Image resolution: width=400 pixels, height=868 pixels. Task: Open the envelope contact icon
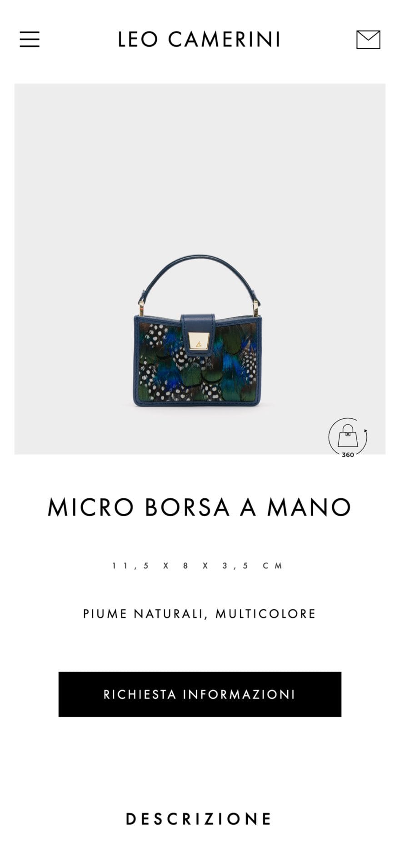pos(368,40)
